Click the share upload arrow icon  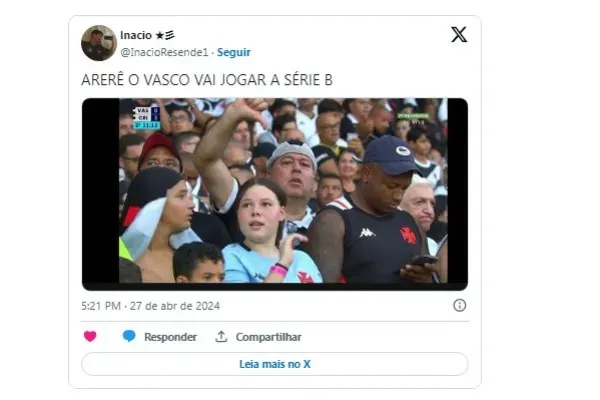pos(221,336)
